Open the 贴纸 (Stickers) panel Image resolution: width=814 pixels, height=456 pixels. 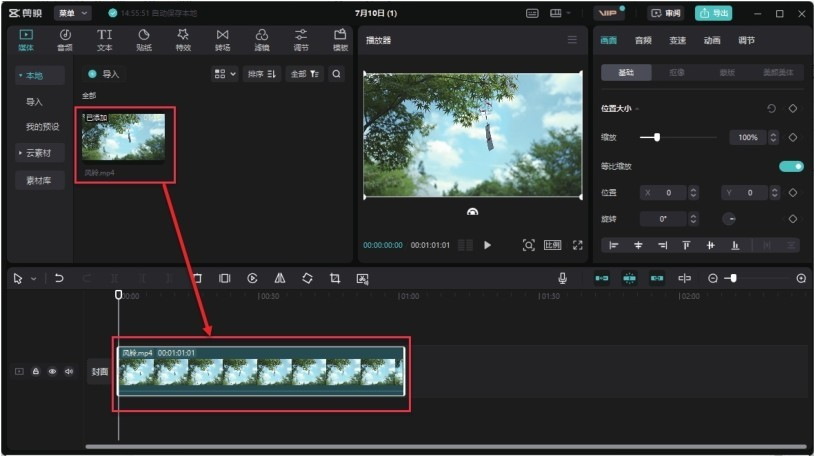click(x=143, y=40)
